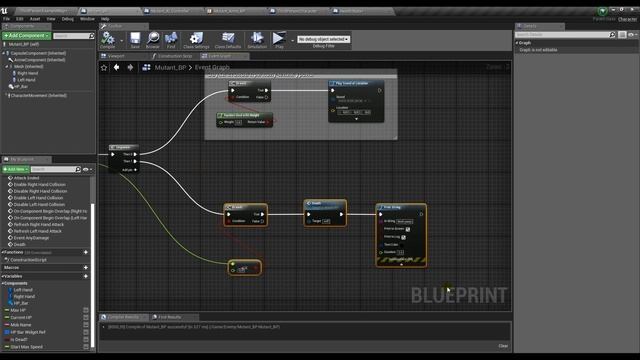640x360 pixels.
Task: Open Debug menu
Action: [67, 19]
